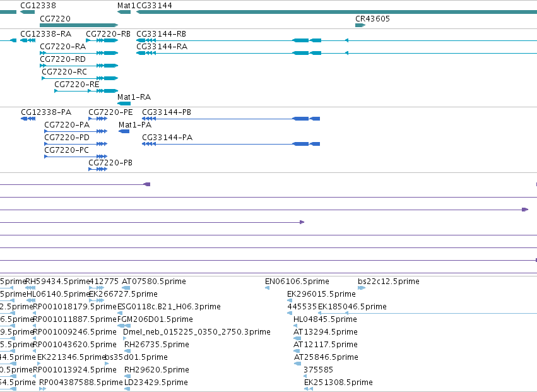
Task: Select the CG12338 gene feature
Action: [x=27, y=12]
